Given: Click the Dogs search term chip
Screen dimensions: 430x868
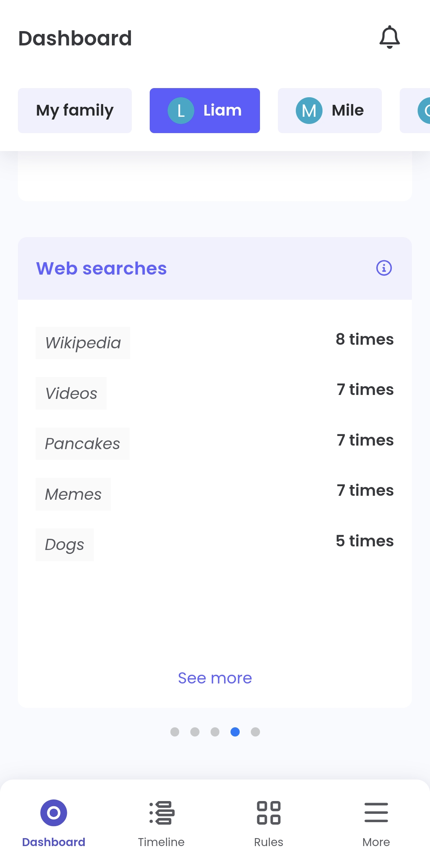Looking at the screenshot, I should tap(64, 544).
